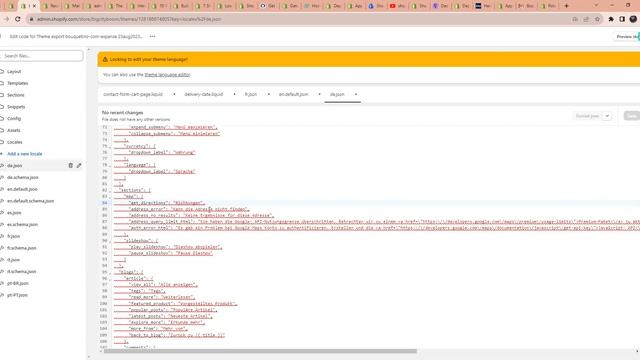The image size is (640, 360).
Task: Click the horizontal scrollbar under the code
Action: 260,351
